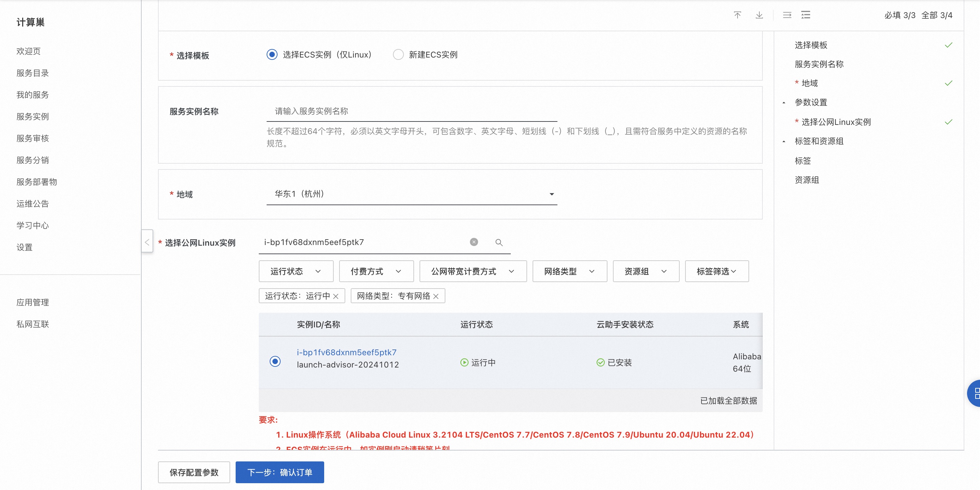Click the magnifier search icon
980x490 pixels.
coord(499,243)
